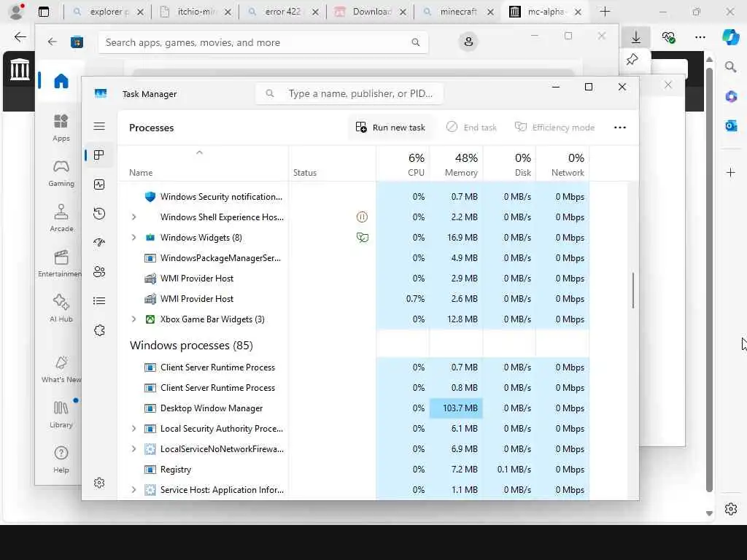The image size is (747, 560).
Task: Focus Task Manager name, publisher, PID search
Action: click(349, 94)
